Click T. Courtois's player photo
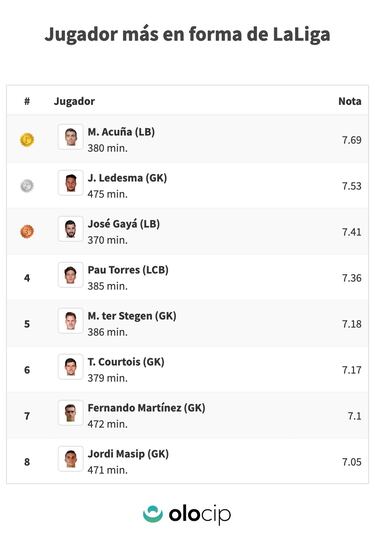The image size is (375, 539). 70,367
